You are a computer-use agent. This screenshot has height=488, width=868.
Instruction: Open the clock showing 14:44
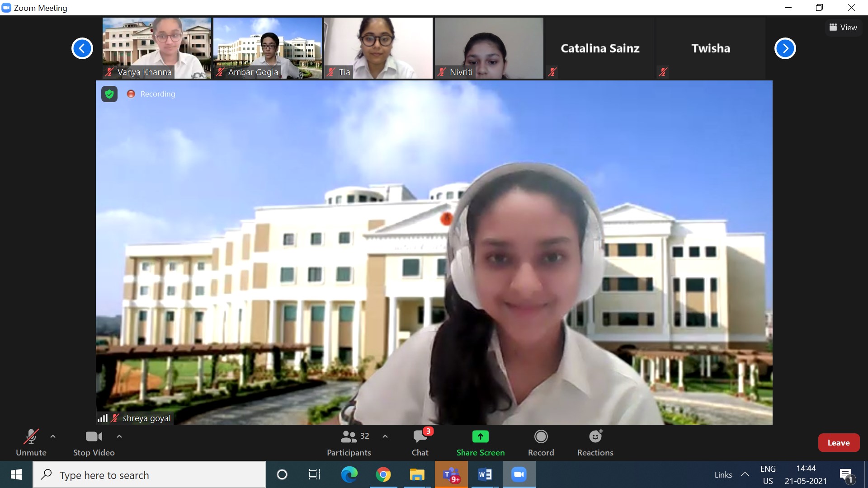tap(806, 474)
